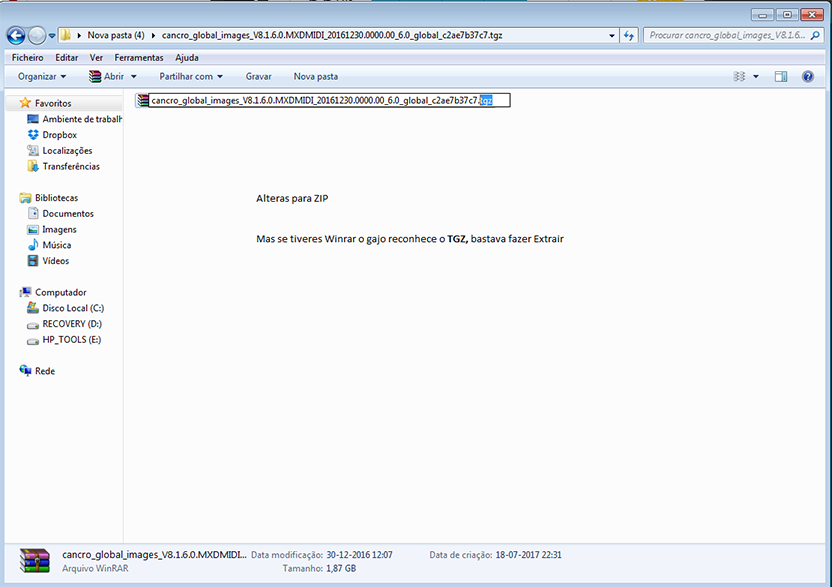The image size is (832, 587).
Task: Click the Forward navigation arrow button
Action: click(x=38, y=35)
